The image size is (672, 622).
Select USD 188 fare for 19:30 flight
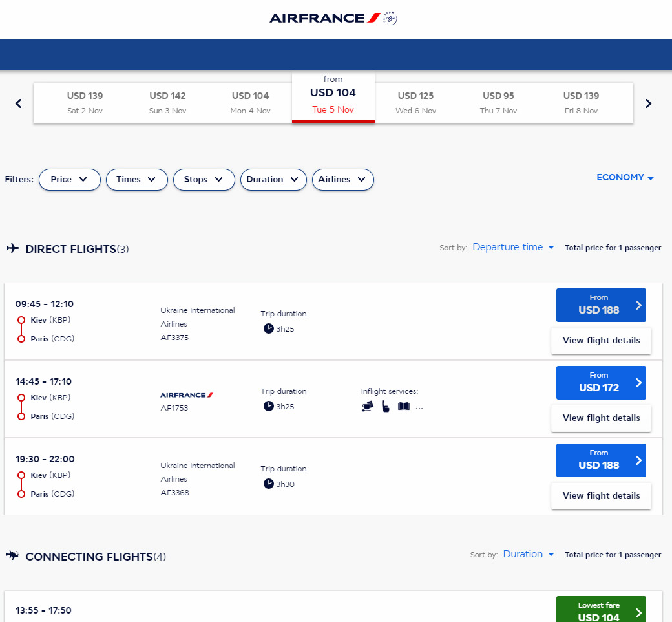[601, 460]
